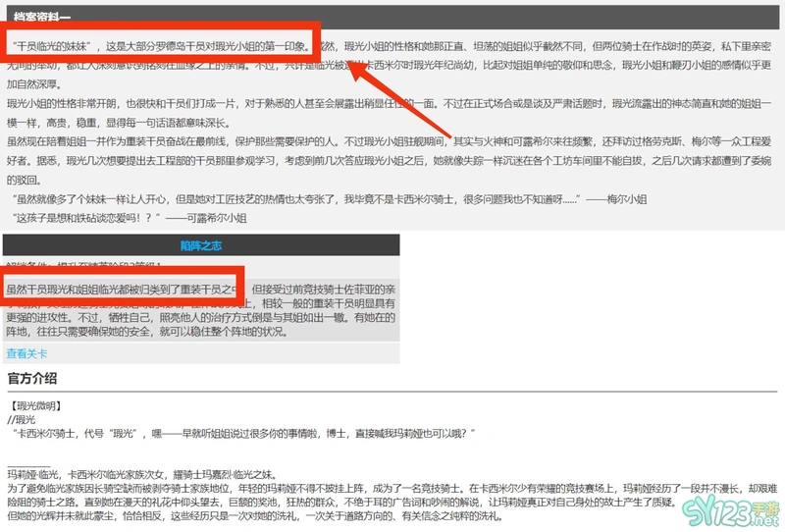Select the quote attributed to 梅尔小姐
The image size is (785, 532).
(330, 199)
